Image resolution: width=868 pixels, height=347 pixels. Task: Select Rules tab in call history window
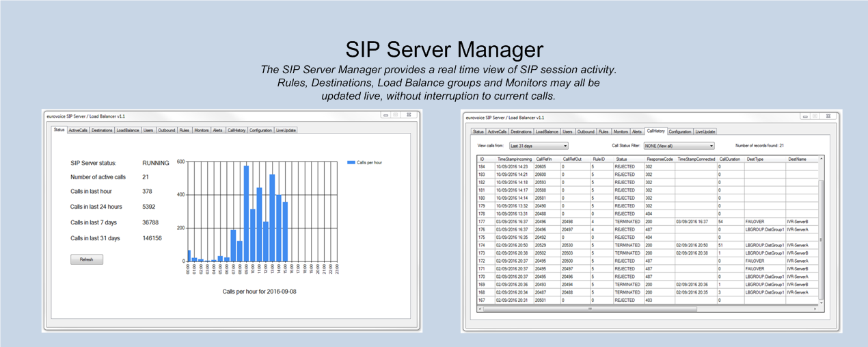(603, 131)
